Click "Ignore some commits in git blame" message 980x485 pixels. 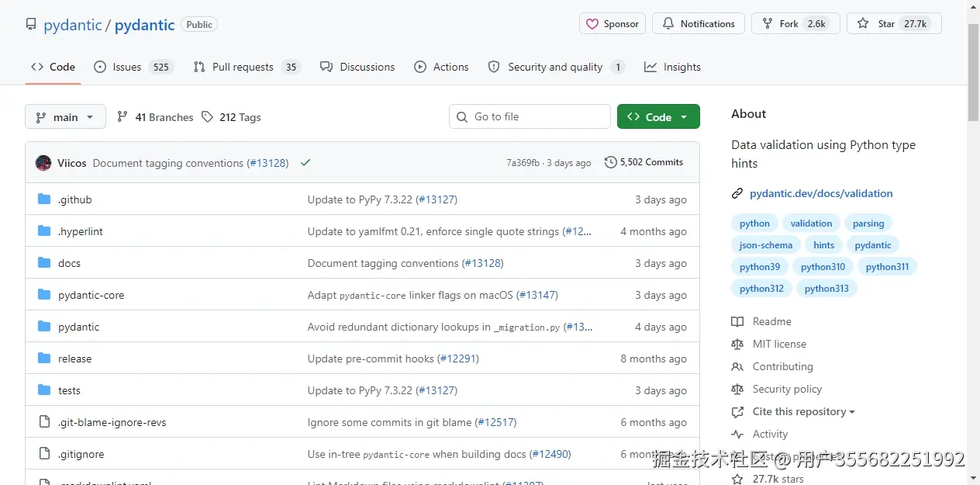pyautogui.click(x=389, y=422)
